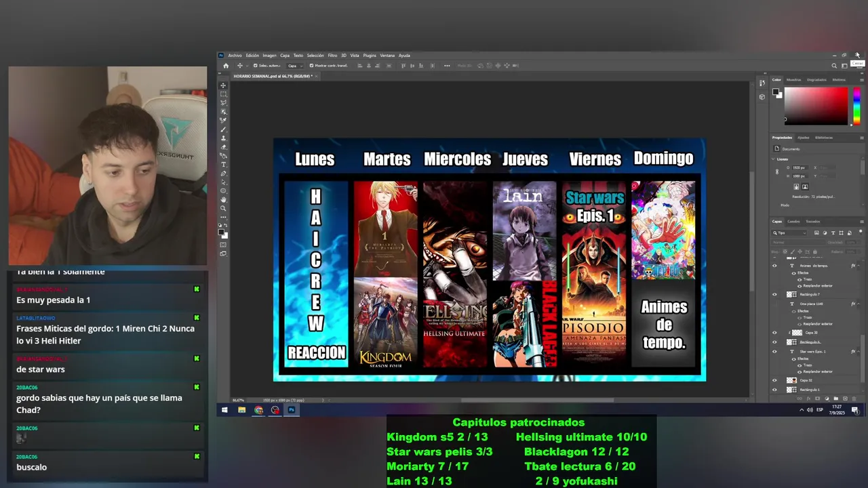Viewport: 868px width, 488px height.
Task: Select the Paint Bucket tool
Action: (x=224, y=155)
